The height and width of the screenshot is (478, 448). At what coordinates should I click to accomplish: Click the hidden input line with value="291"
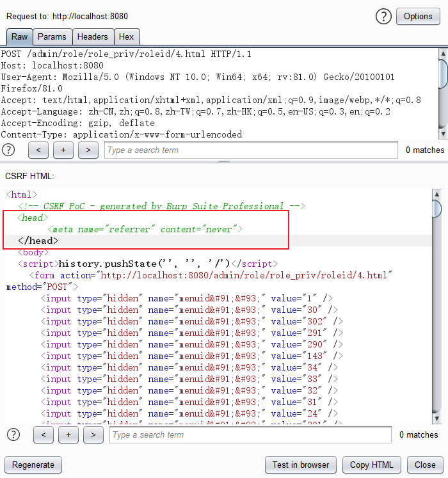point(192,333)
